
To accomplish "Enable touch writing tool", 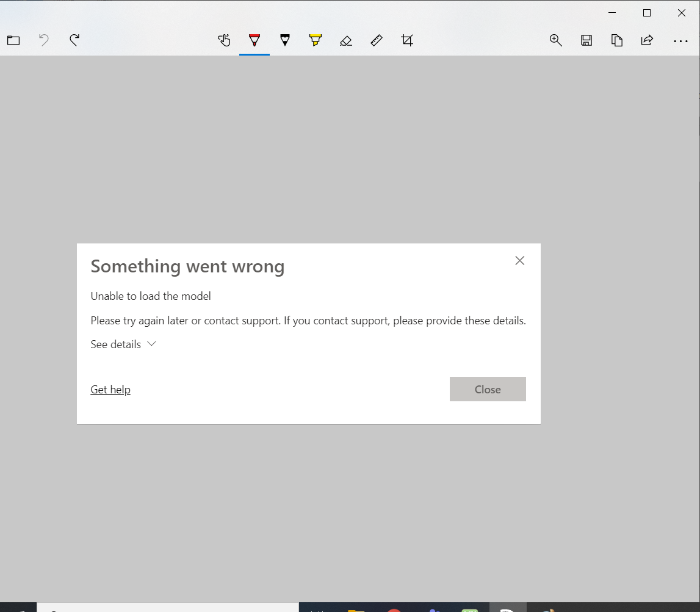I will (x=224, y=41).
